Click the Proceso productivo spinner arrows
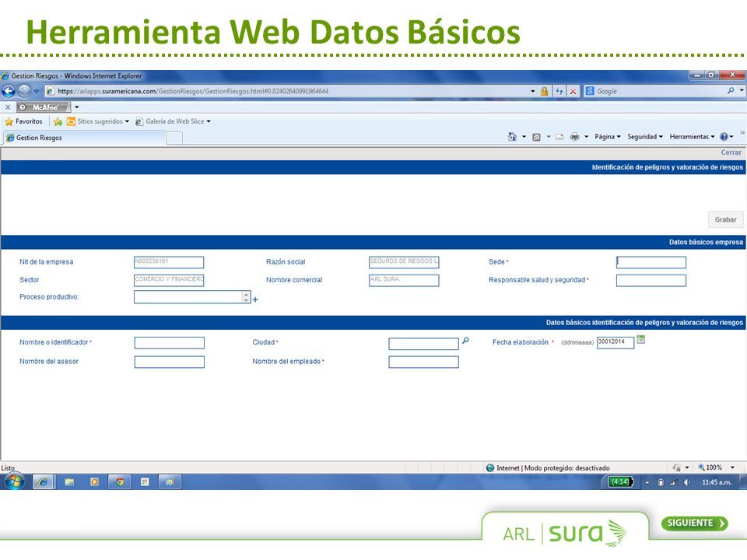 tap(247, 297)
